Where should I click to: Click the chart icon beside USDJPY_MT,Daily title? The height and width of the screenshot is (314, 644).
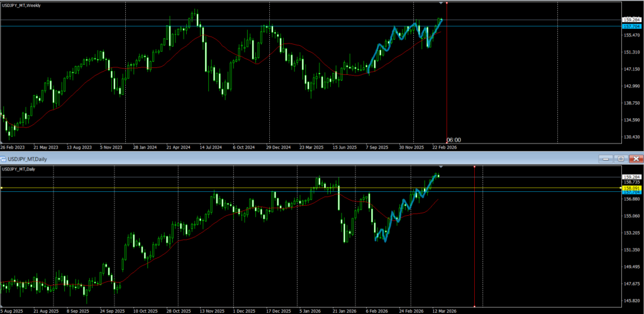[4, 159]
